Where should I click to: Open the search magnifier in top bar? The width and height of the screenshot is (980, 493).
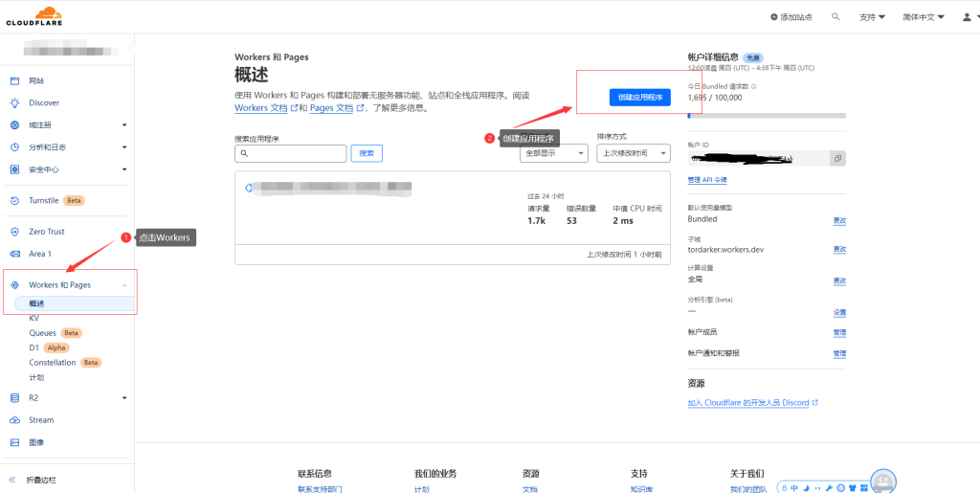pos(835,17)
